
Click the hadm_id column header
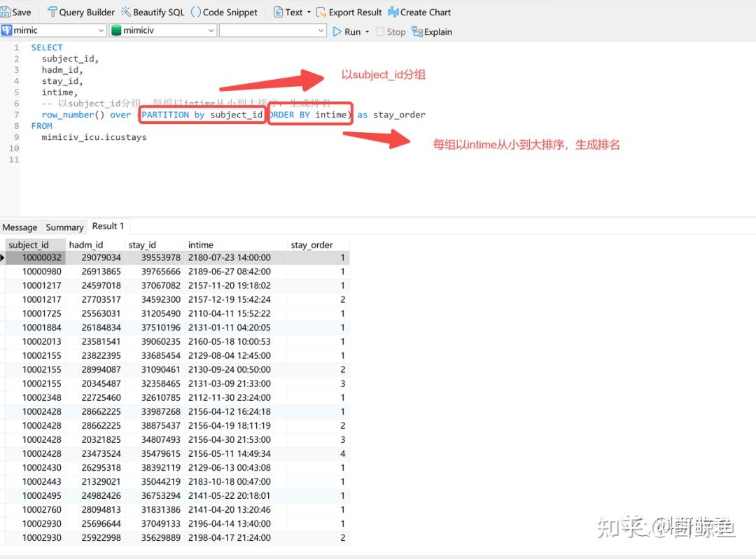(x=95, y=245)
